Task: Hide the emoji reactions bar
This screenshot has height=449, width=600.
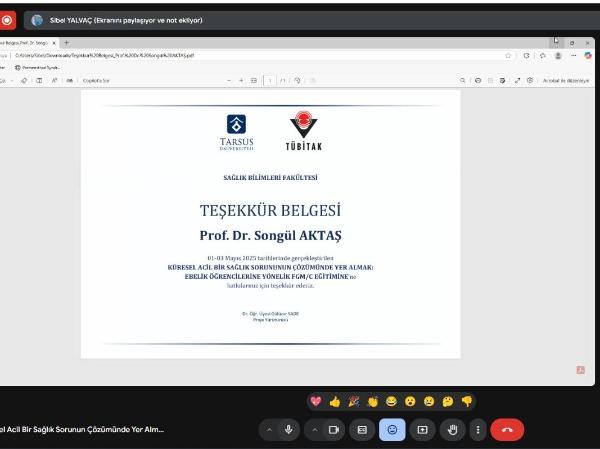Action: point(392,429)
